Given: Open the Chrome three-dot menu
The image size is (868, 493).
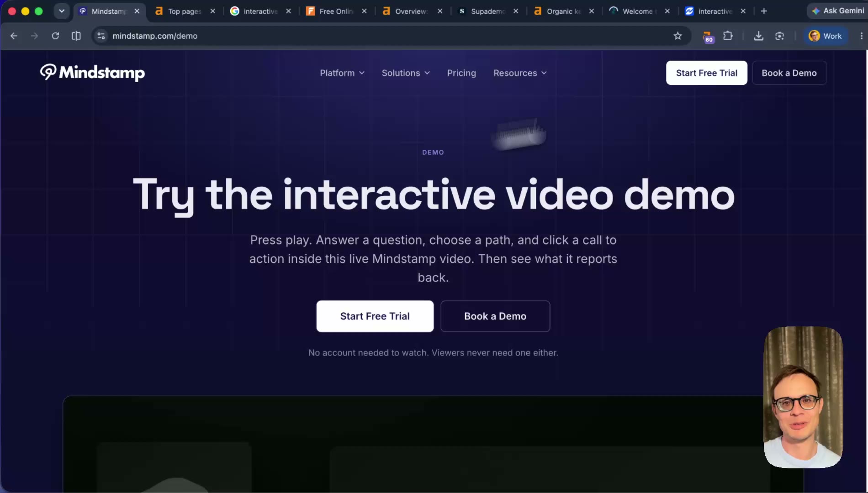Looking at the screenshot, I should pos(861,36).
